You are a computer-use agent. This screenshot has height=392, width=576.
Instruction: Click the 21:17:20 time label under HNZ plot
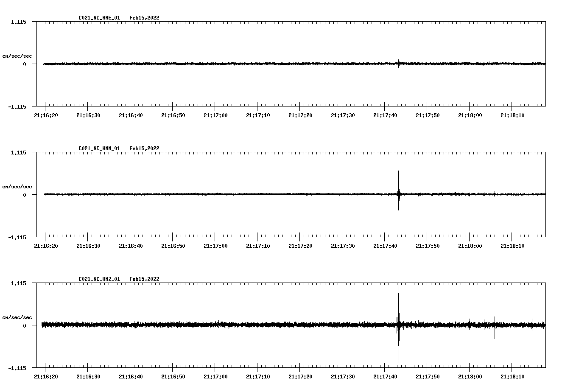(x=300, y=377)
